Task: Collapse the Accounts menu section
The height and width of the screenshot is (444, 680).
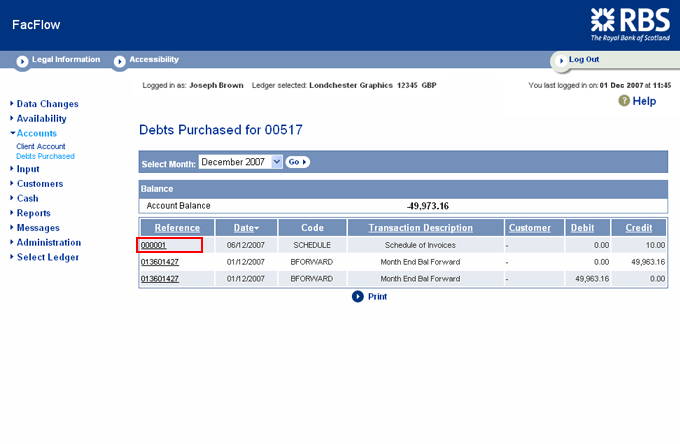Action: [x=36, y=133]
